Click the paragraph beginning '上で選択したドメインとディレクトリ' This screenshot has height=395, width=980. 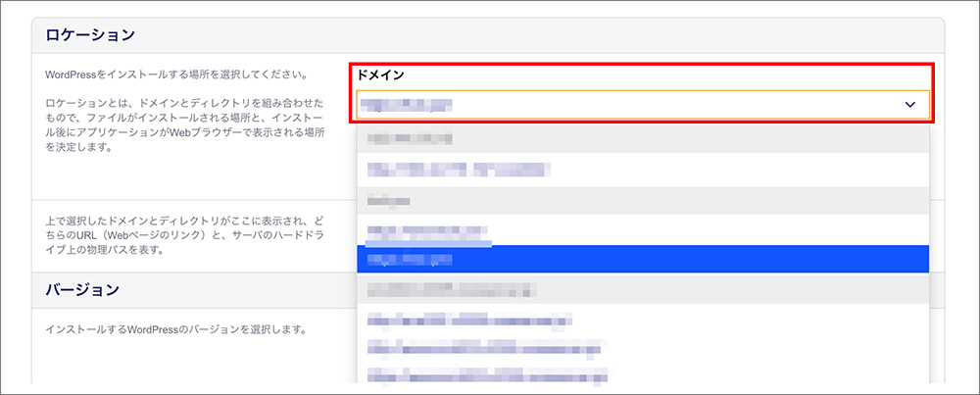[185, 235]
